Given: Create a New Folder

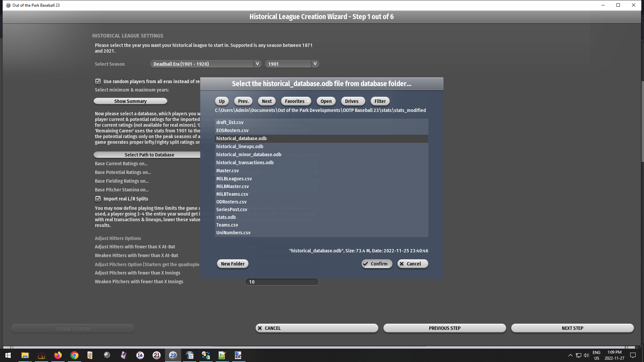Looking at the screenshot, I should (232, 264).
